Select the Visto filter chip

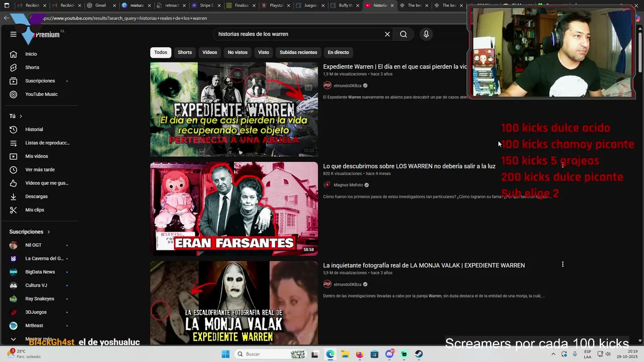[264, 52]
